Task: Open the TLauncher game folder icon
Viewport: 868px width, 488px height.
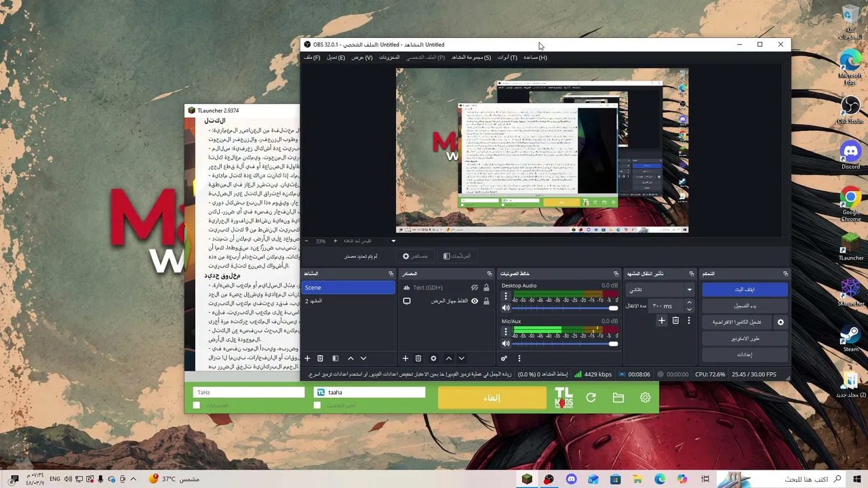Action: [x=618, y=398]
